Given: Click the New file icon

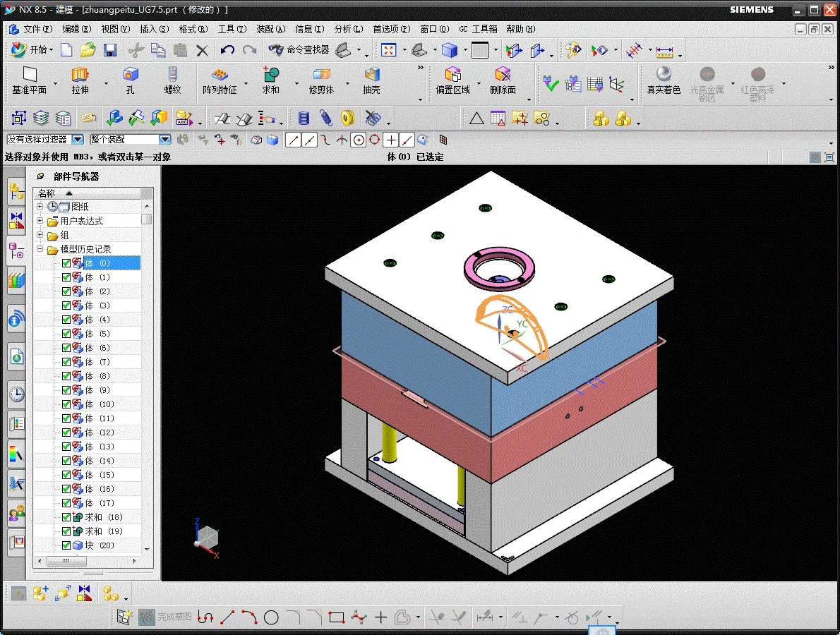Looking at the screenshot, I should point(66,50).
